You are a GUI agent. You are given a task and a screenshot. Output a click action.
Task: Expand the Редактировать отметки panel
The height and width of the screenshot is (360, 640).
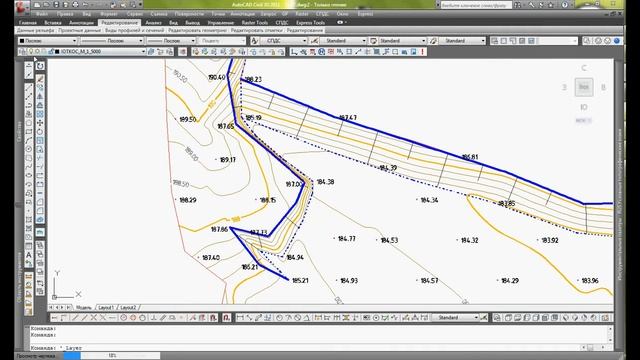[257, 31]
